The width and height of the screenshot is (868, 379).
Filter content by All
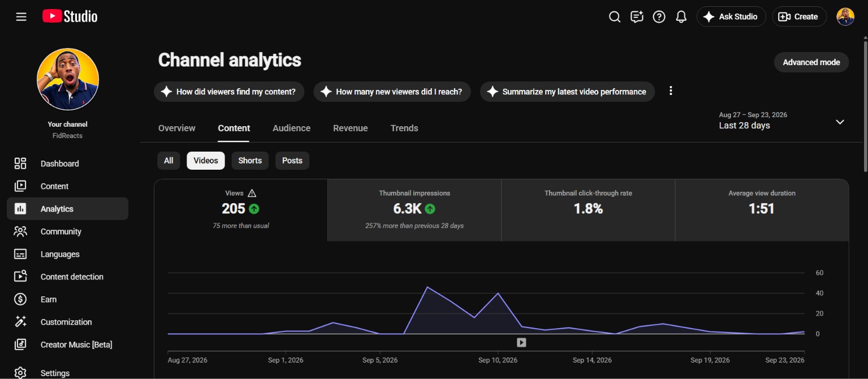click(x=169, y=161)
